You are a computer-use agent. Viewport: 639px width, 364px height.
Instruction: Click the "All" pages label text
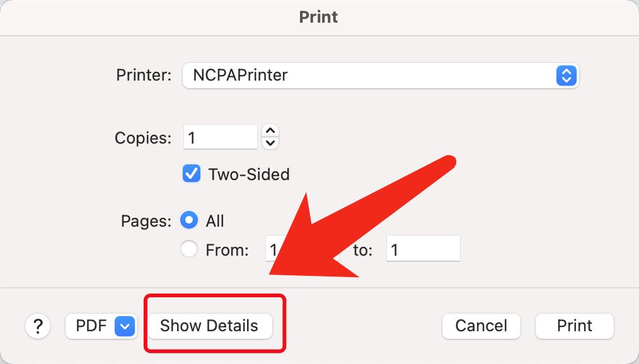coord(215,221)
